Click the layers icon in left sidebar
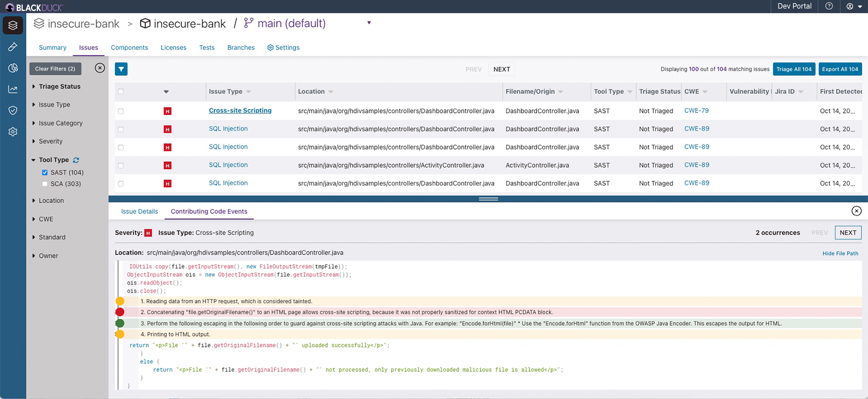The height and width of the screenshot is (399, 868). pos(13,26)
